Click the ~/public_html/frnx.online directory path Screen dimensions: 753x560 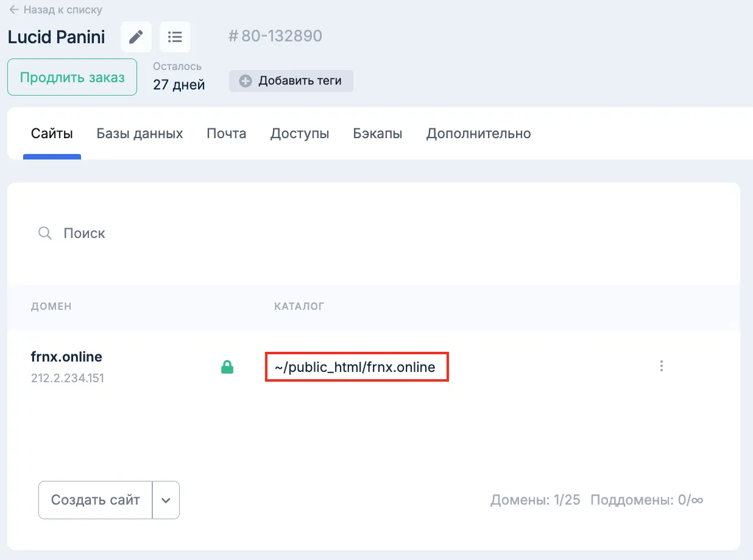[x=355, y=367]
